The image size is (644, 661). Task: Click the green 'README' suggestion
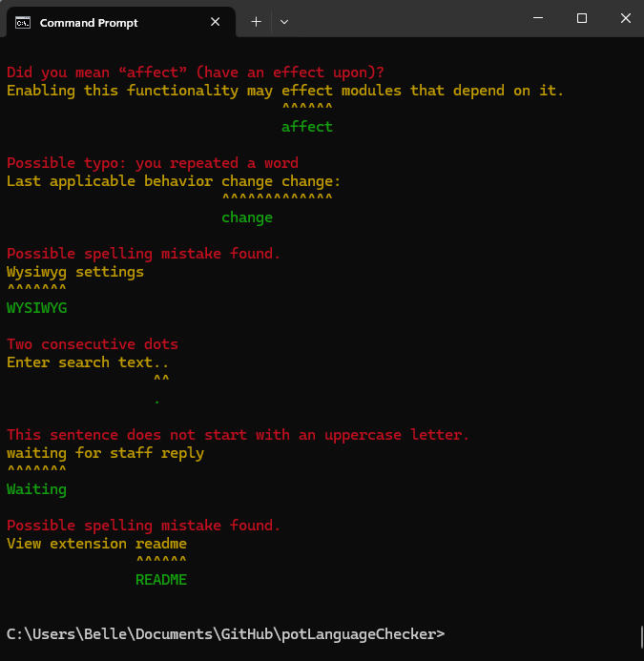pos(161,580)
